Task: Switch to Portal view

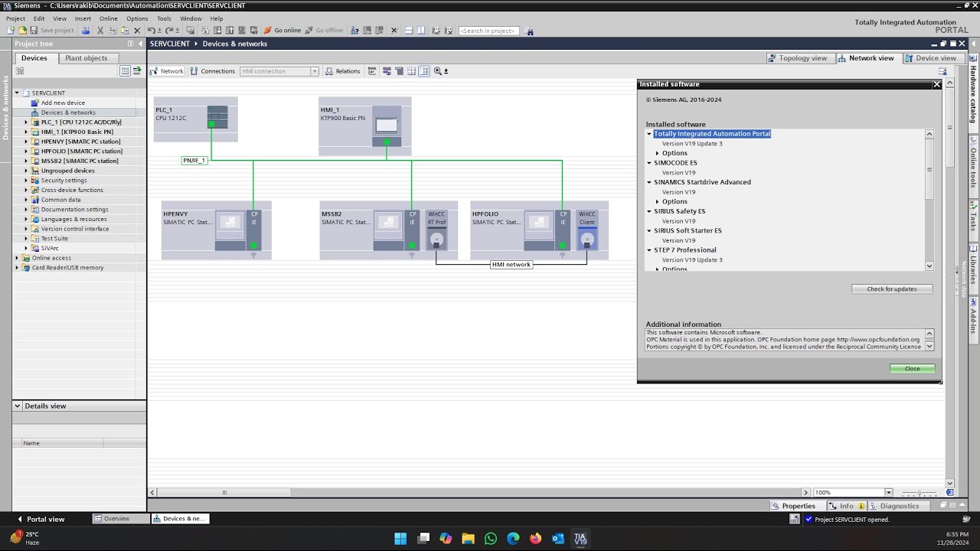Action: point(41,519)
